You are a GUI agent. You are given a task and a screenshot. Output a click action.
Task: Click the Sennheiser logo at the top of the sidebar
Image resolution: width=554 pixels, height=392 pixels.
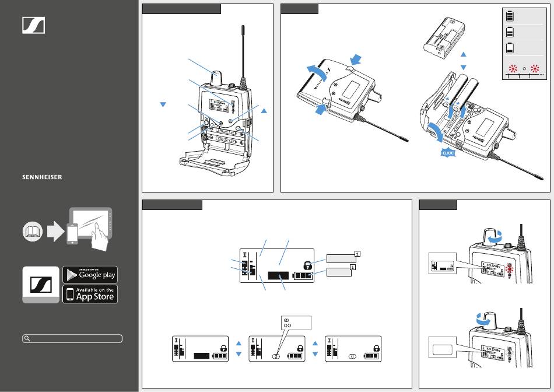(34, 25)
